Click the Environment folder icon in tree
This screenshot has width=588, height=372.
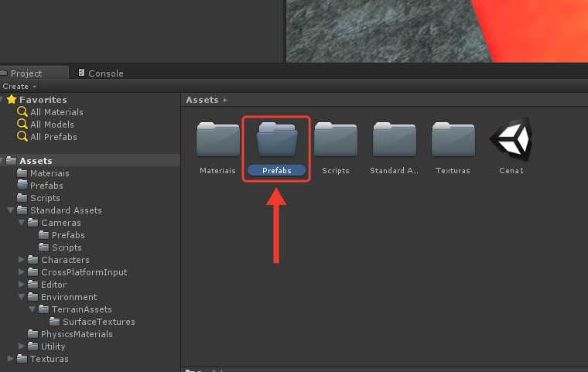click(33, 297)
